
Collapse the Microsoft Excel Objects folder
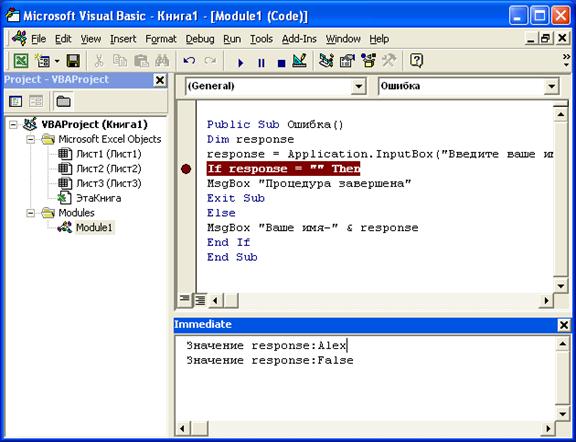(x=31, y=140)
